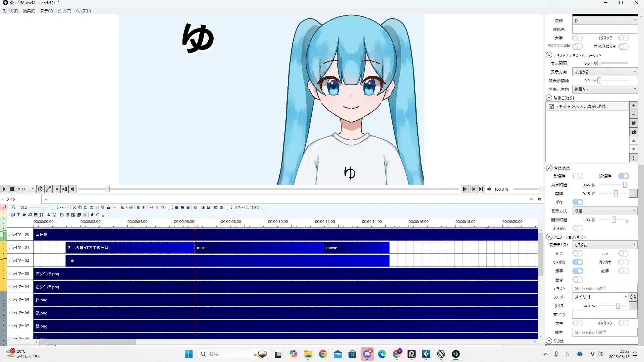Open the ツール(T) menu
The image size is (644, 362).
[x=64, y=11]
